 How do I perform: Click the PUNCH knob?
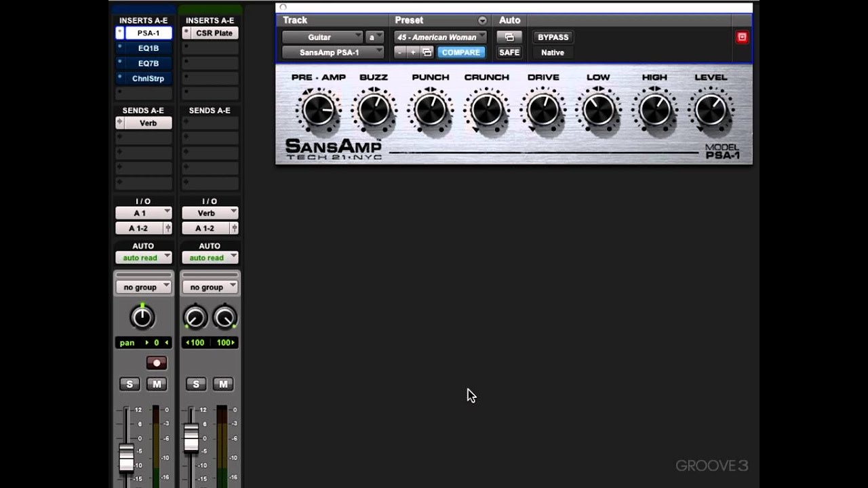click(x=431, y=110)
